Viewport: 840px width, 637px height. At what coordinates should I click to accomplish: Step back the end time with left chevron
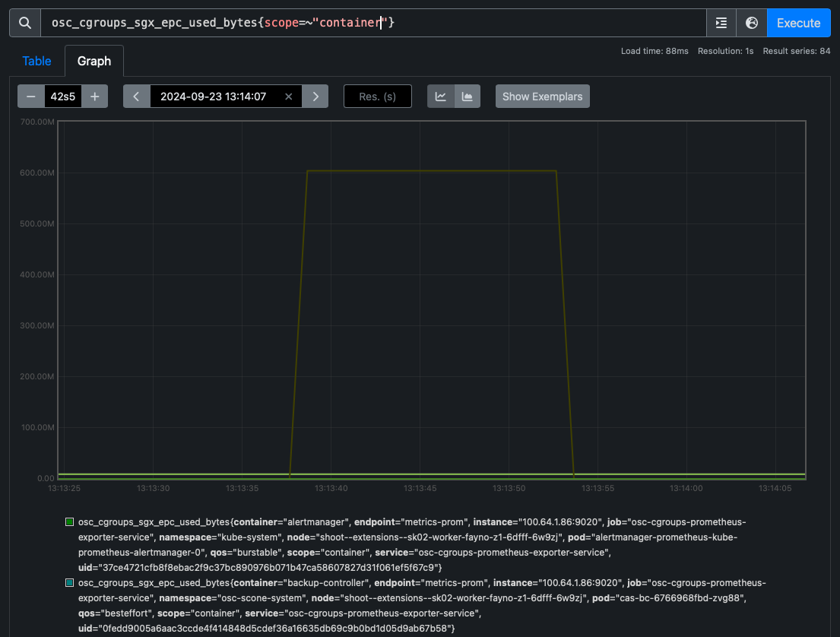(x=137, y=97)
